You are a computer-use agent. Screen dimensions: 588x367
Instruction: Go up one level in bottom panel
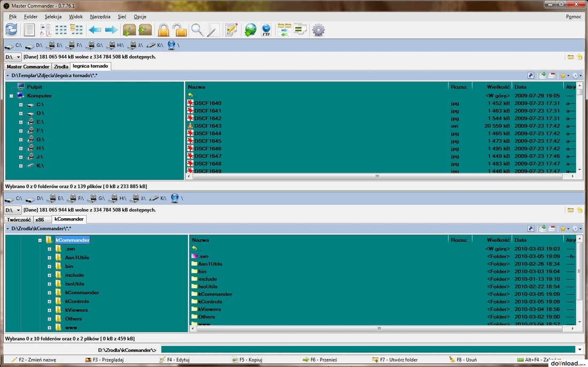click(x=580, y=210)
